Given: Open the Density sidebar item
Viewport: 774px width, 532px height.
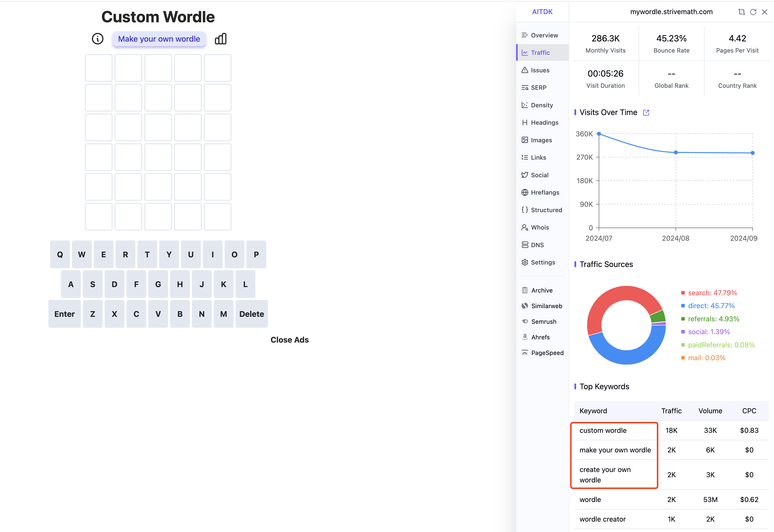Looking at the screenshot, I should 542,105.
